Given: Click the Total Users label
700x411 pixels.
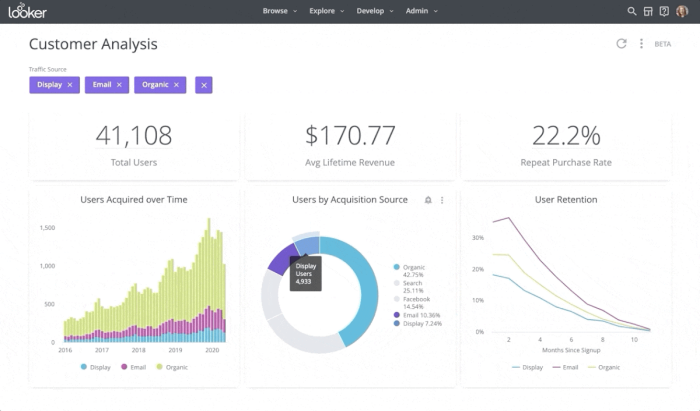Looking at the screenshot, I should [x=133, y=163].
